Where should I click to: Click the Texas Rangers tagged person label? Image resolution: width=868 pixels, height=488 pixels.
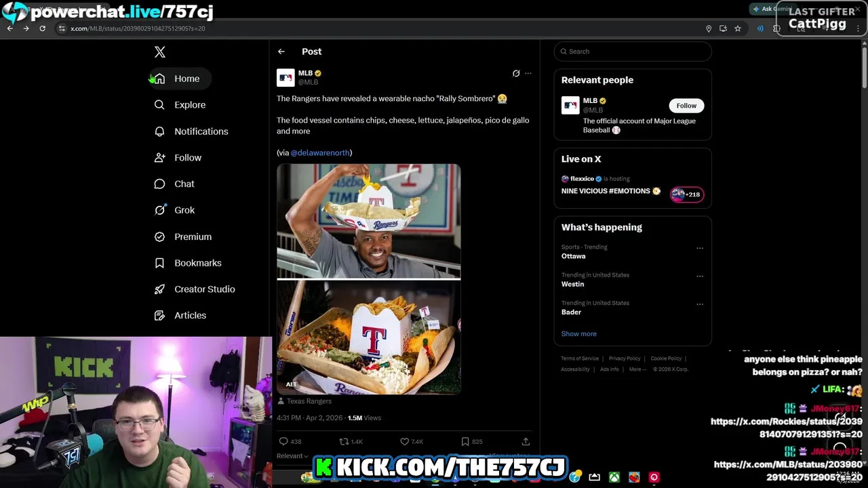click(x=304, y=401)
